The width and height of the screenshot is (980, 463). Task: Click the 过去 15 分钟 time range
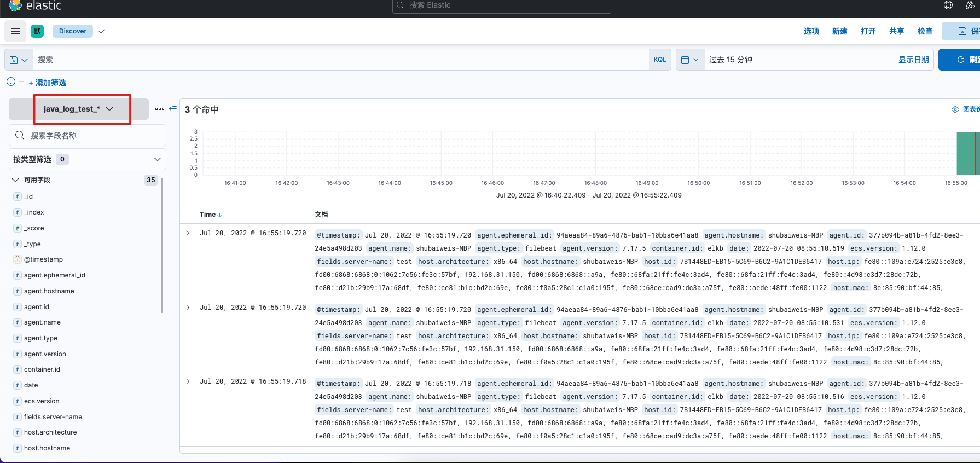pos(730,60)
